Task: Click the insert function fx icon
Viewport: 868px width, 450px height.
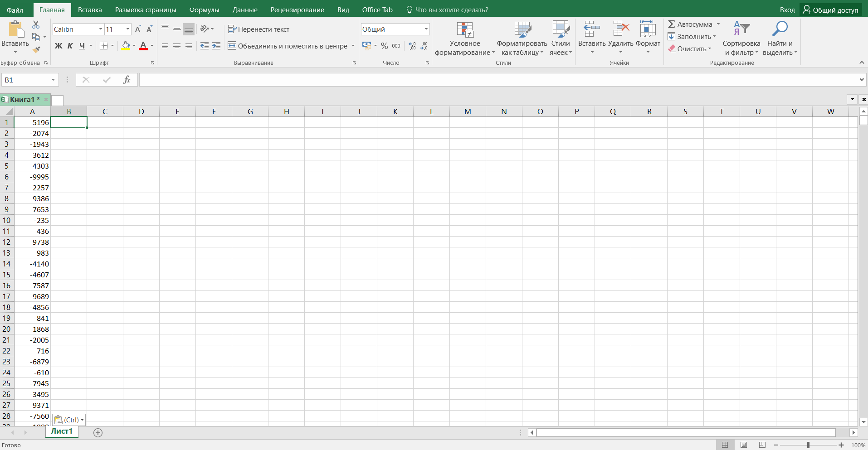Action: click(127, 80)
